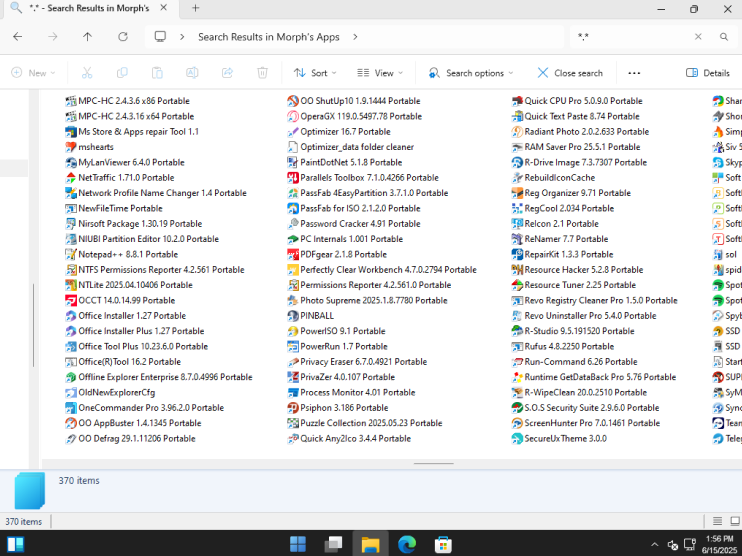The width and height of the screenshot is (742, 556).
Task: Open the See more ellipsis menu
Action: [634, 73]
